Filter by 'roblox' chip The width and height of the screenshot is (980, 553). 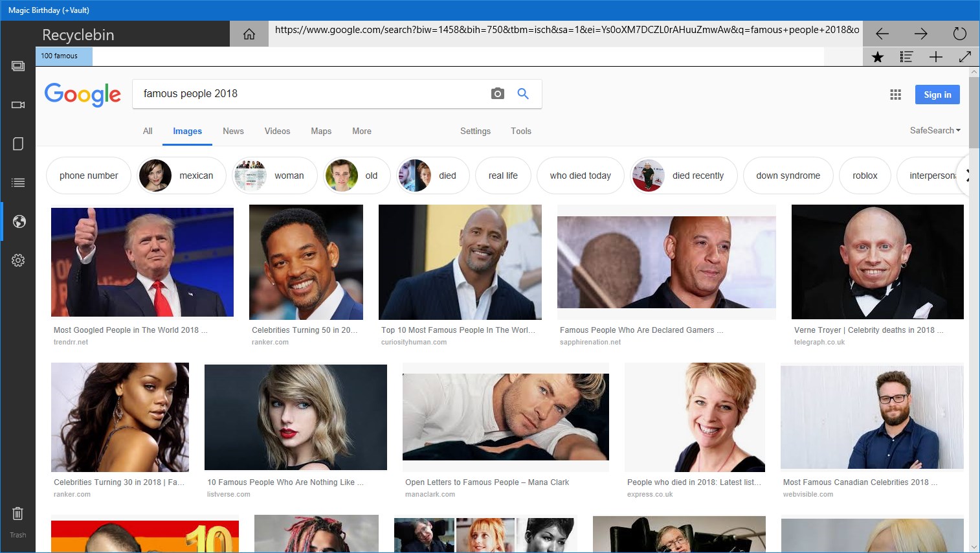[x=865, y=175]
